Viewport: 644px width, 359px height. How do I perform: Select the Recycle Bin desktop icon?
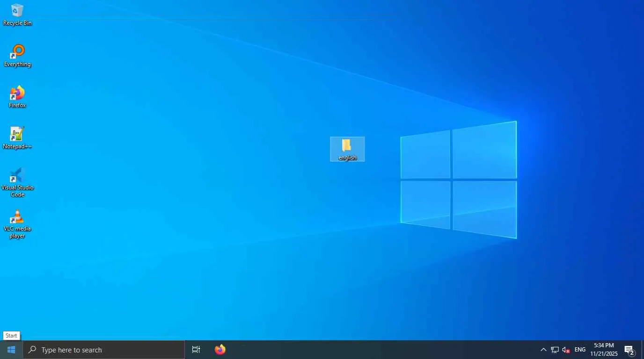point(17,15)
